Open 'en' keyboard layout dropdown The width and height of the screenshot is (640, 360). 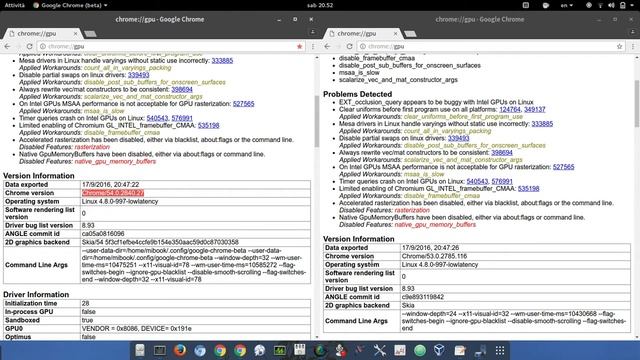coord(567,5)
